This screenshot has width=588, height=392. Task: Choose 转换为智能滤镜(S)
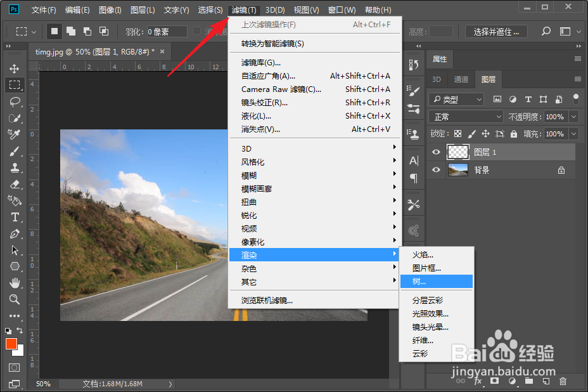[x=315, y=44]
